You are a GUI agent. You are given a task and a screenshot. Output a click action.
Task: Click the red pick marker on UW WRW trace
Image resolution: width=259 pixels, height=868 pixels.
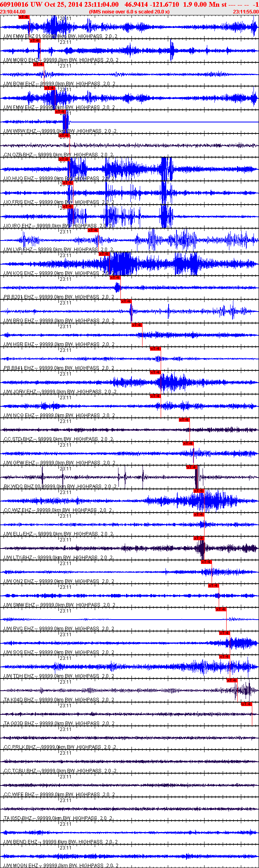coord(61,112)
